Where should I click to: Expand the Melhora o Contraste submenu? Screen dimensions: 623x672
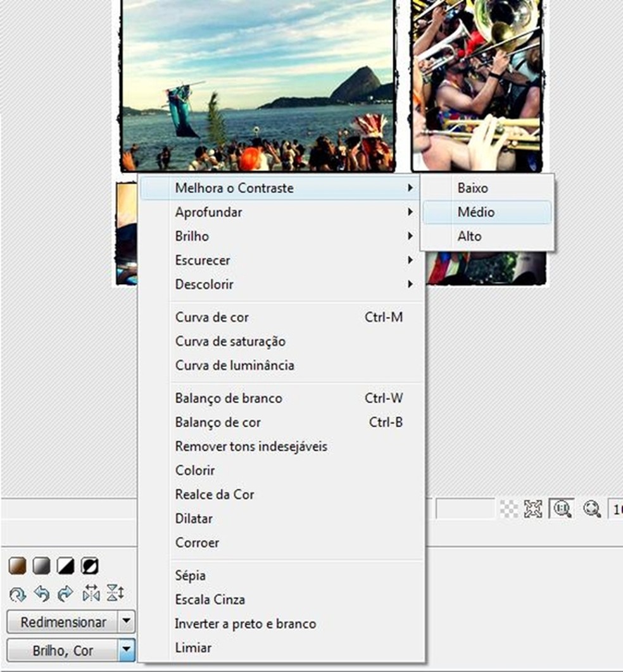click(x=281, y=188)
